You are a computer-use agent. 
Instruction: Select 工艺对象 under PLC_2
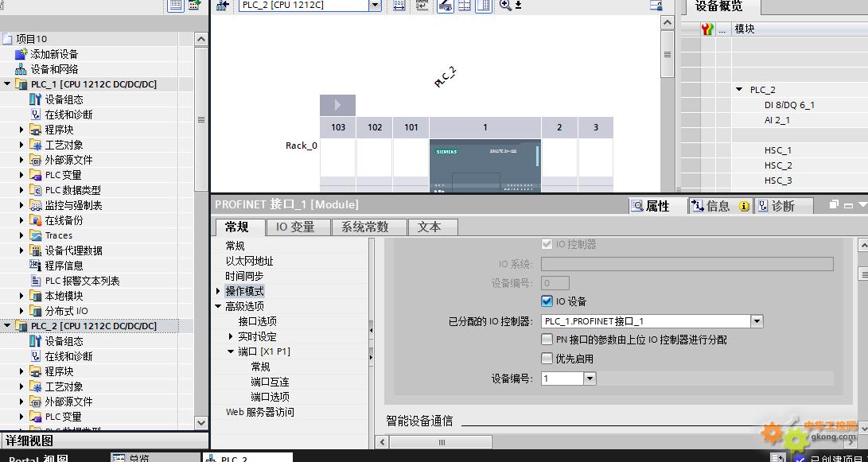coord(64,386)
